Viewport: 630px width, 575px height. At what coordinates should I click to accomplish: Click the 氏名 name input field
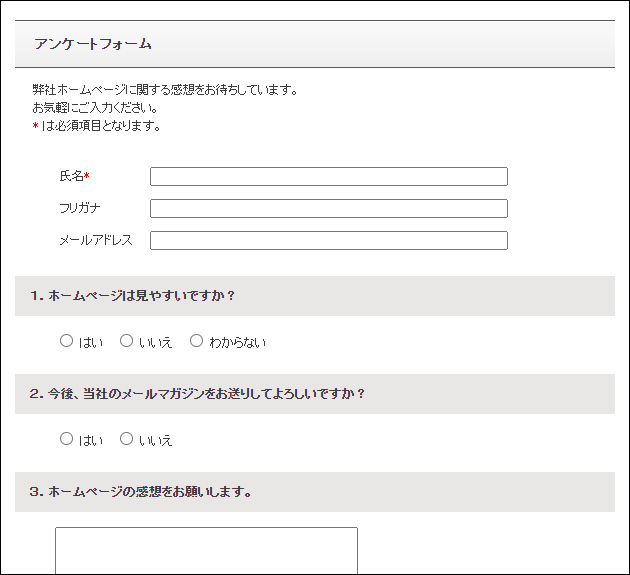328,177
